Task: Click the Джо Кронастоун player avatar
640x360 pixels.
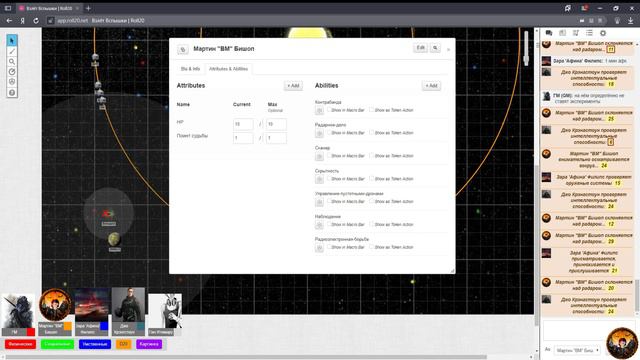Action: [128, 304]
